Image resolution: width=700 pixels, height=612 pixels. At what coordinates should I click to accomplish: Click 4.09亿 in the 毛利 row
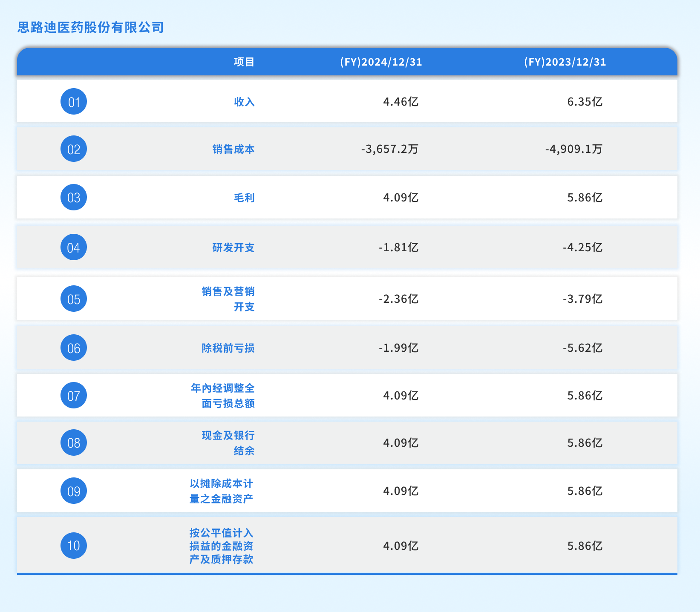(401, 198)
